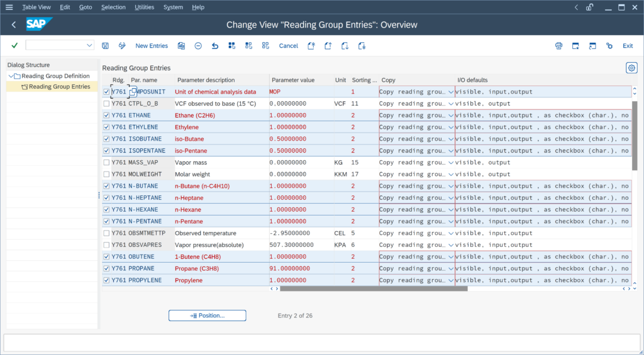
Task: Click the New Entries button
Action: (x=152, y=46)
